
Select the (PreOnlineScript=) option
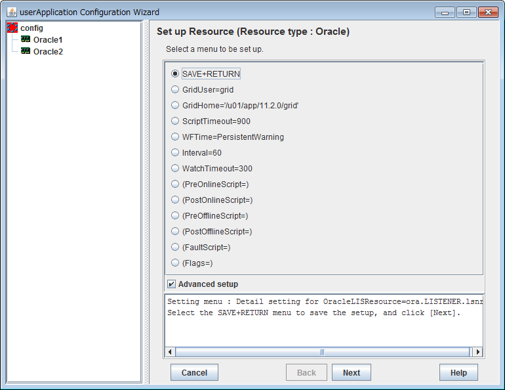point(210,184)
